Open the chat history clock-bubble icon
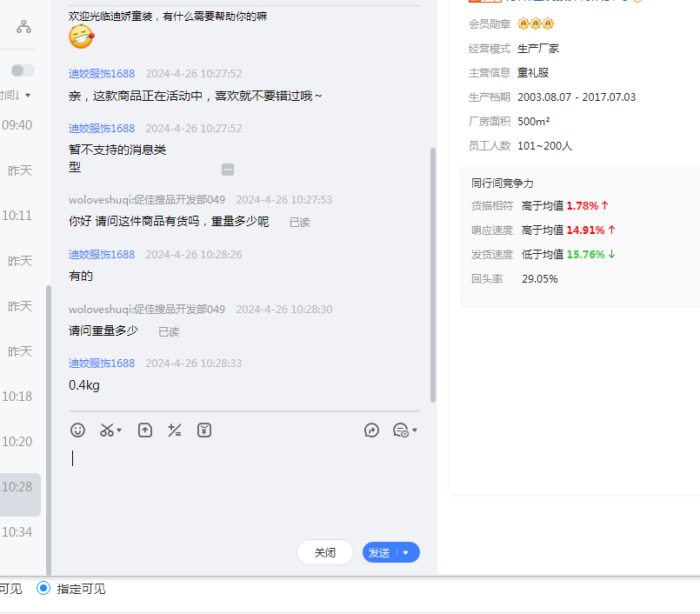 (x=400, y=430)
